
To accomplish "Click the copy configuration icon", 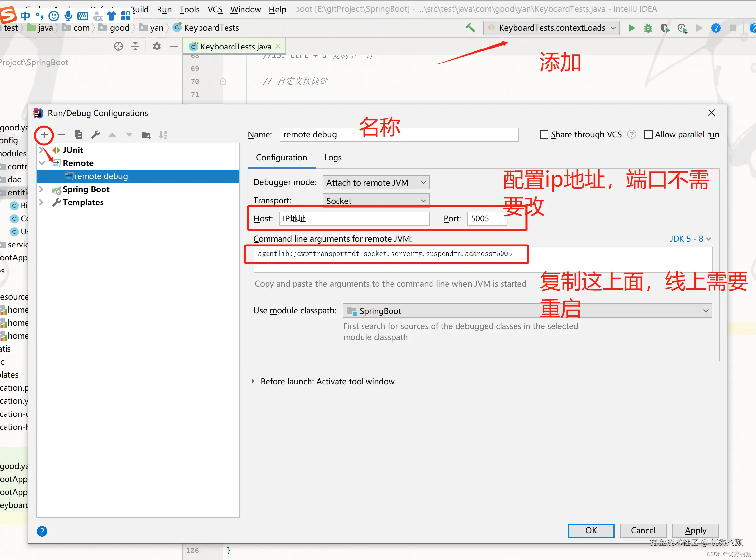I will pos(78,135).
